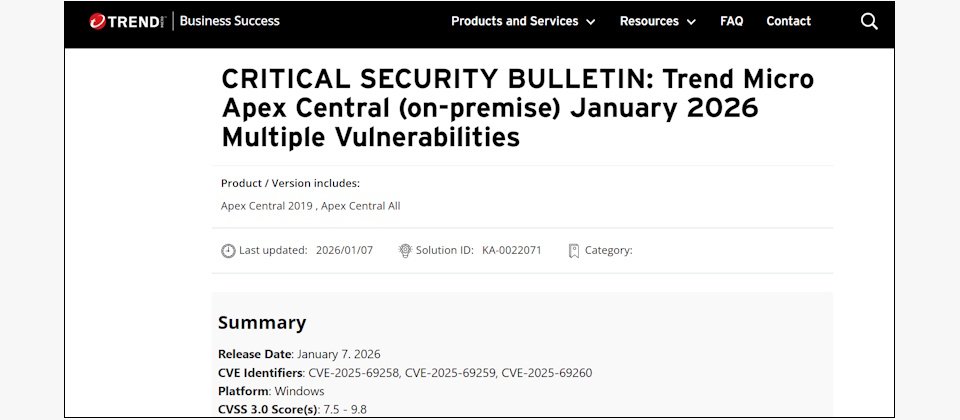This screenshot has height=420, width=960.
Task: Expand the Products and Services chevron
Action: pyautogui.click(x=590, y=22)
